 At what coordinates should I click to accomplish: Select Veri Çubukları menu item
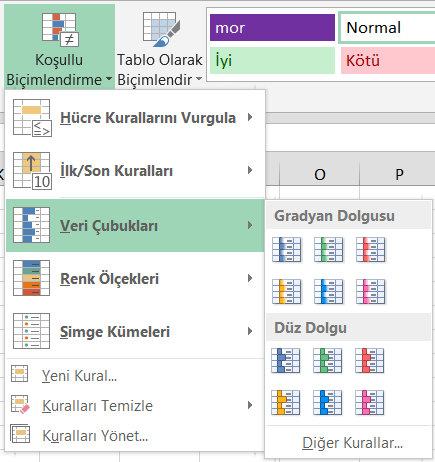point(135,225)
